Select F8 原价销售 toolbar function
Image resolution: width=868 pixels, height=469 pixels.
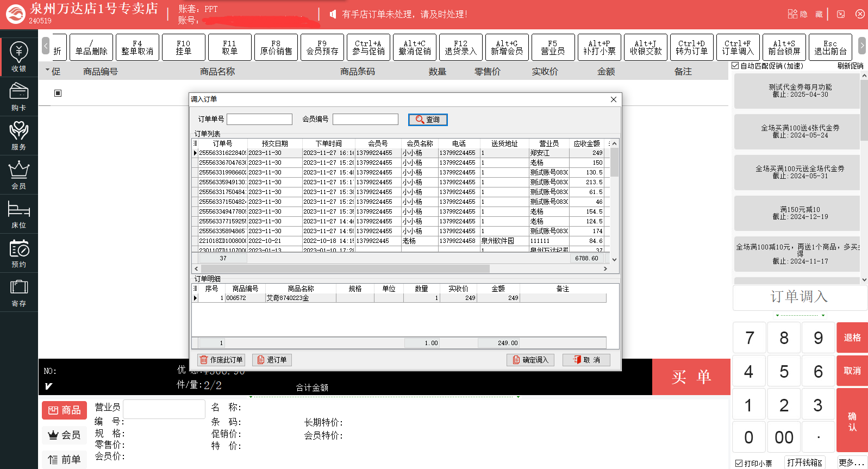276,47
